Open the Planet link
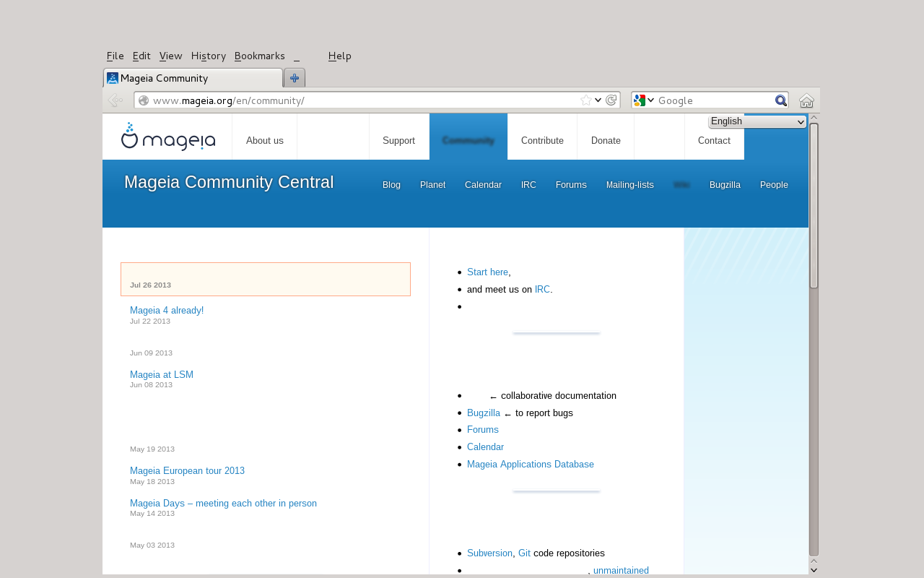This screenshot has width=924, height=578. (432, 185)
